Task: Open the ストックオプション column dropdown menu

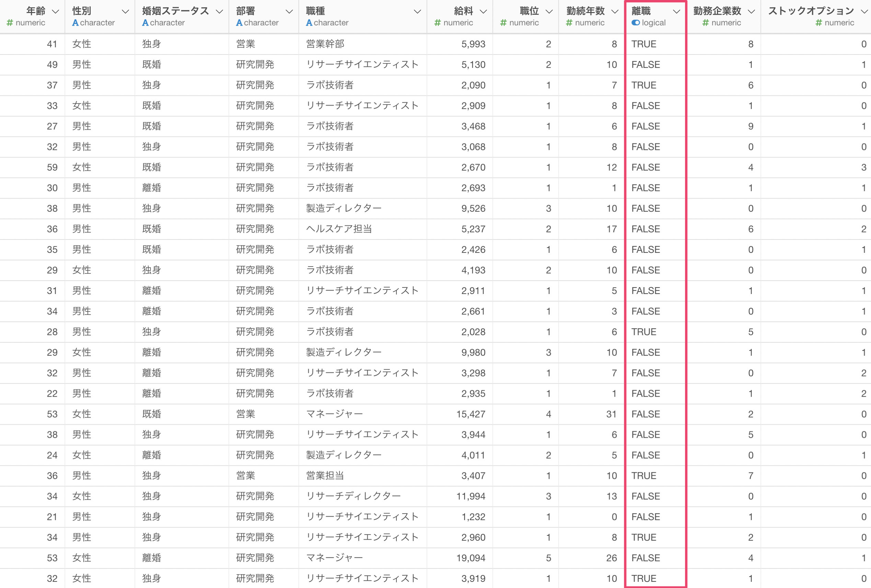Action: point(864,12)
